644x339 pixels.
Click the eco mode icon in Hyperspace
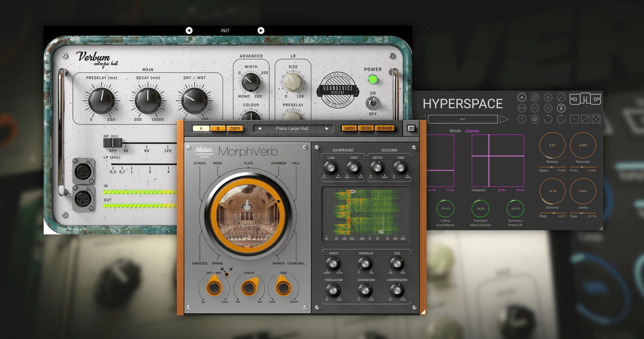522,108
